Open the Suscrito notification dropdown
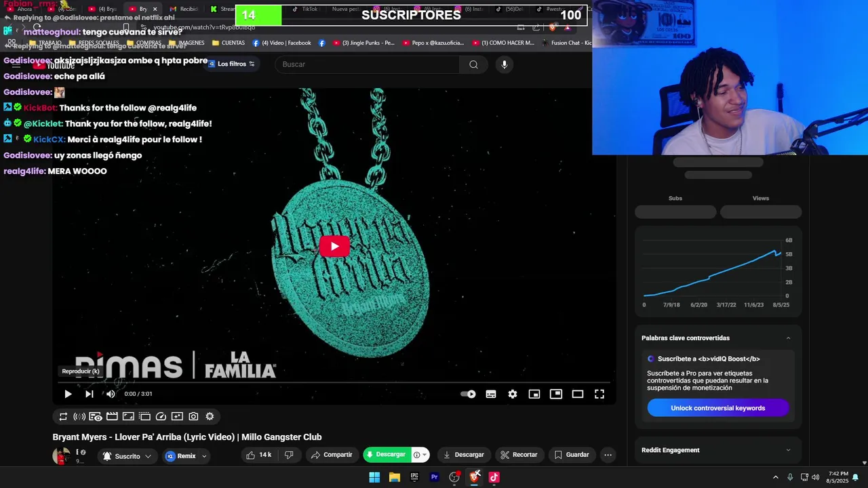 point(127,456)
